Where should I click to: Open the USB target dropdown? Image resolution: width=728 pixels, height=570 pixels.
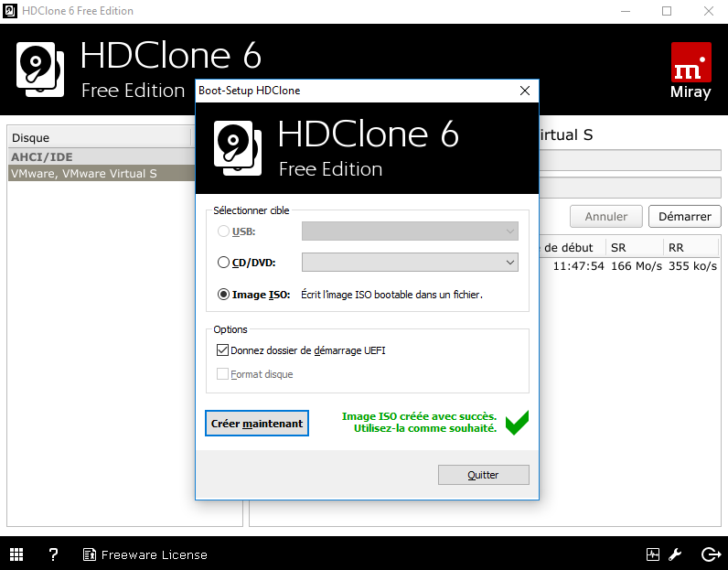tap(410, 231)
